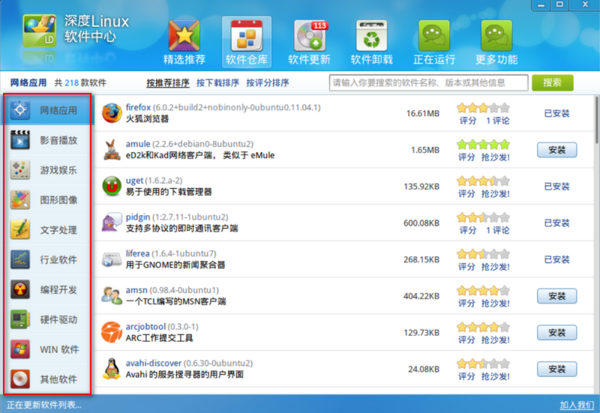Sort list by 按评分排序
This screenshot has width=600, height=413.
point(267,83)
